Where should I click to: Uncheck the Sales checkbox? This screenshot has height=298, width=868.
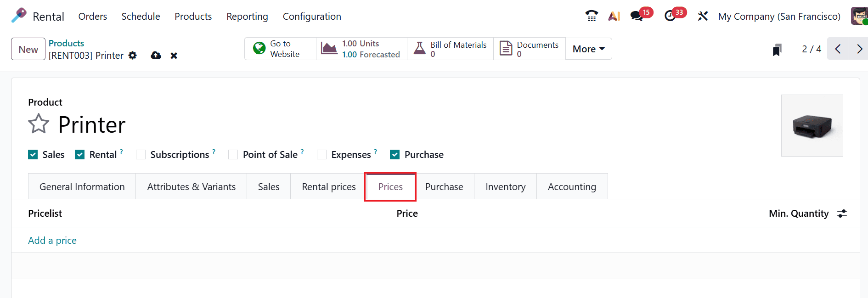click(33, 155)
